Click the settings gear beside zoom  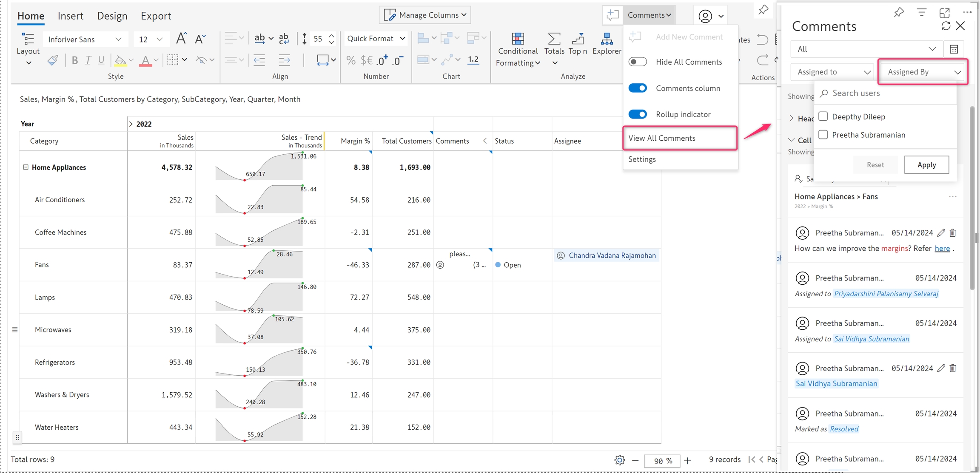619,460
